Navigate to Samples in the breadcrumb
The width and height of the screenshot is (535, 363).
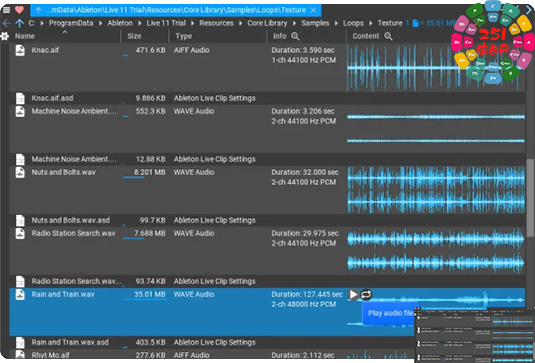pyautogui.click(x=315, y=23)
